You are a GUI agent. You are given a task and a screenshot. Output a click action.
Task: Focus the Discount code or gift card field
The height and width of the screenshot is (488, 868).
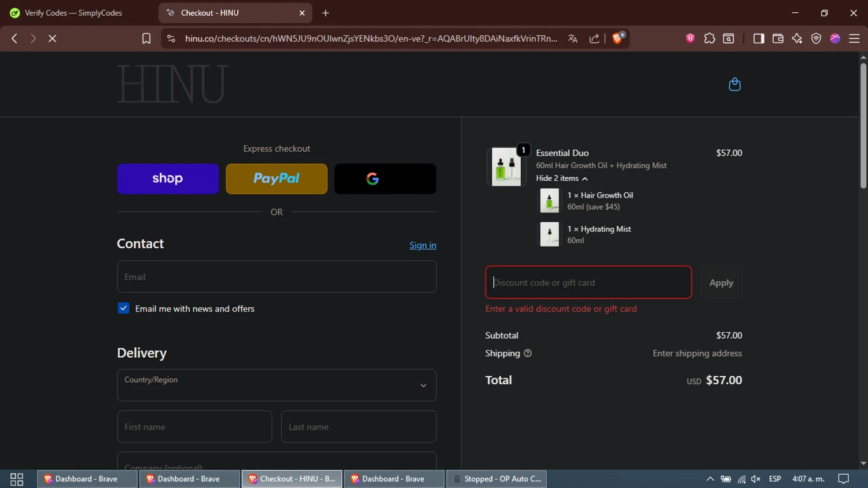tap(589, 282)
